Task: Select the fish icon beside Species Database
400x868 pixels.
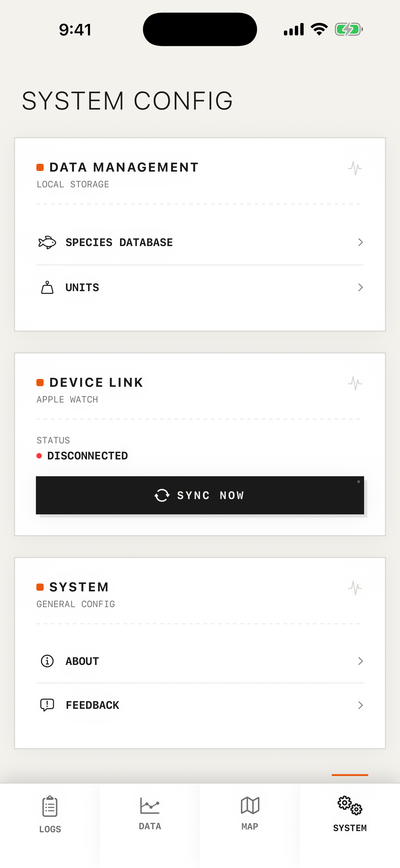Action: (47, 242)
